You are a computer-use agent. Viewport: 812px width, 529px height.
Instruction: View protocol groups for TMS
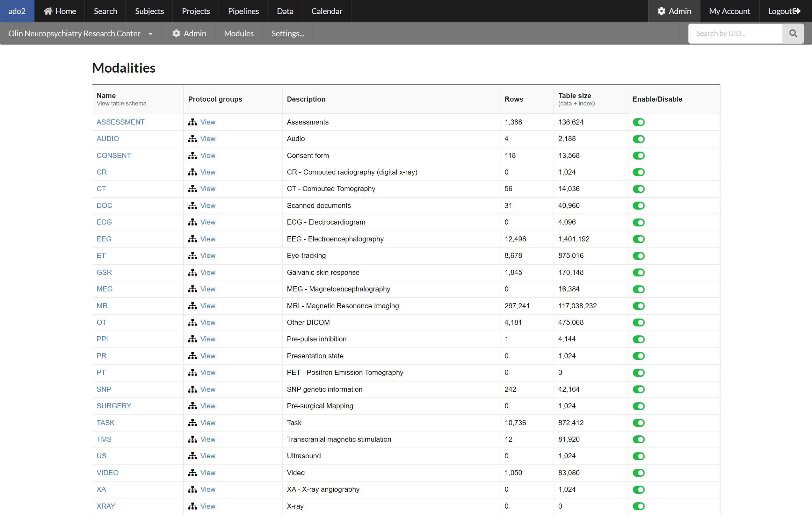(x=207, y=439)
